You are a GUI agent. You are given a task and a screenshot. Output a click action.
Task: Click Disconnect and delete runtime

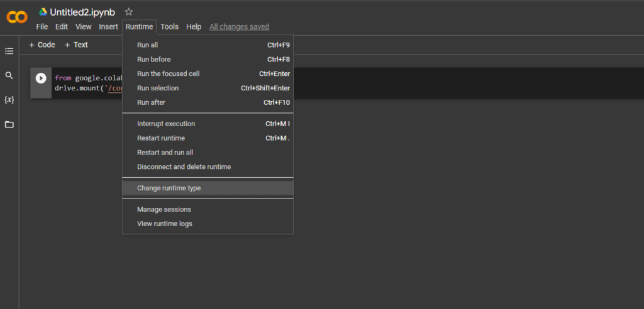pos(184,167)
